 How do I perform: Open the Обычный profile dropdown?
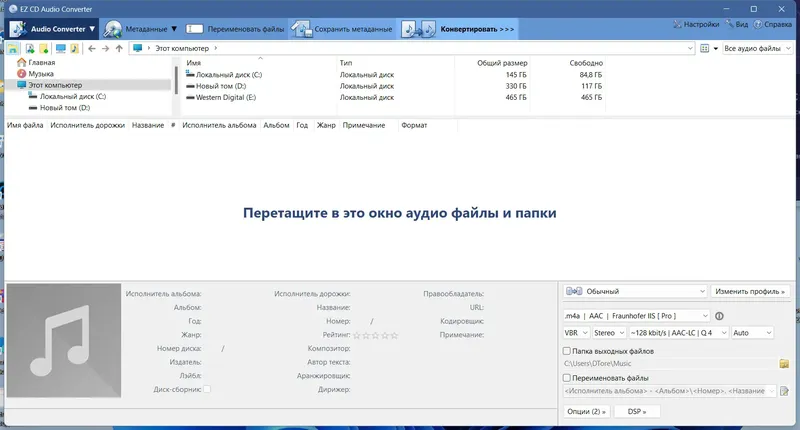click(635, 291)
